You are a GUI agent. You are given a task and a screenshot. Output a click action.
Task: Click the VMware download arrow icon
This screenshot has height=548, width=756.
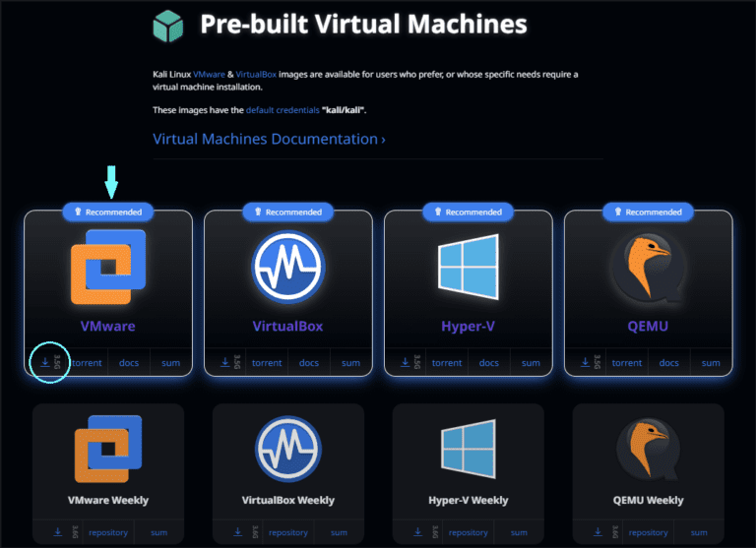click(45, 362)
